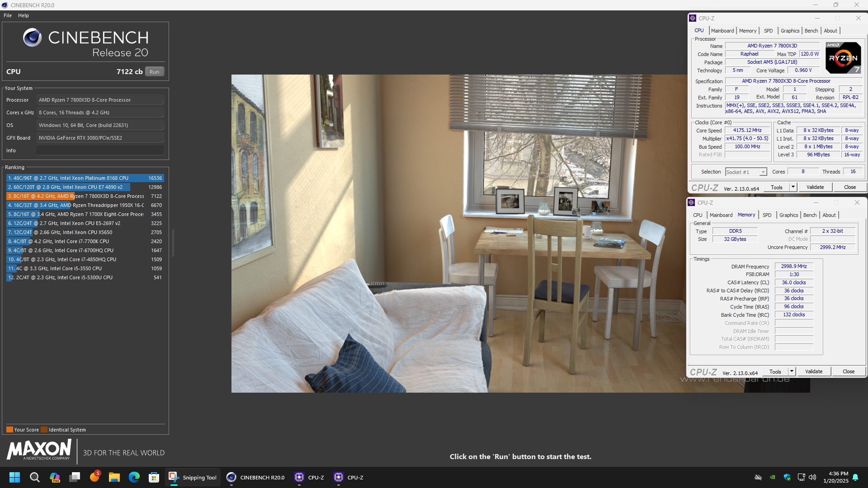The image size is (868, 488).
Task: Expand Tools dropdown arrow in top CPU-Z window
Action: [x=793, y=187]
